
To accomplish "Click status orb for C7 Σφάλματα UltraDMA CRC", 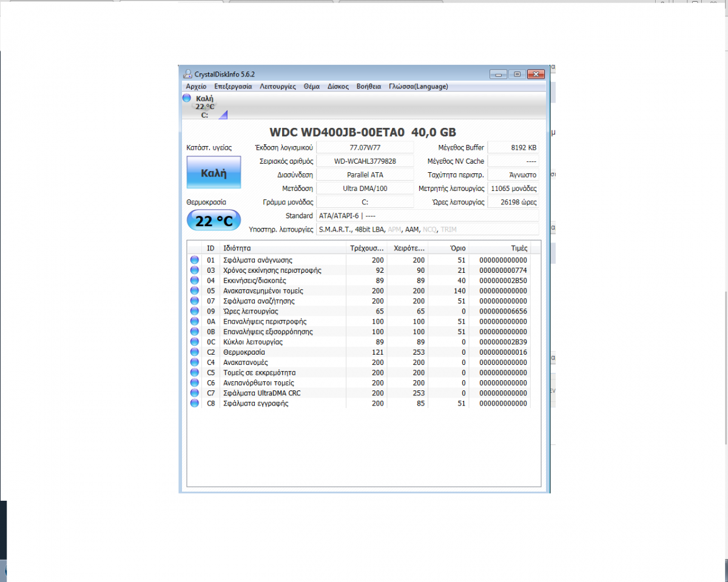I will pos(195,393).
